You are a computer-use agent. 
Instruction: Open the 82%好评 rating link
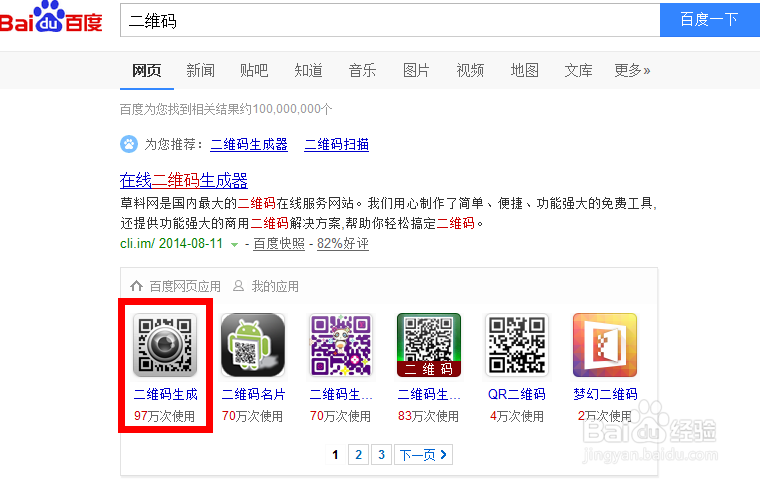coord(343,243)
